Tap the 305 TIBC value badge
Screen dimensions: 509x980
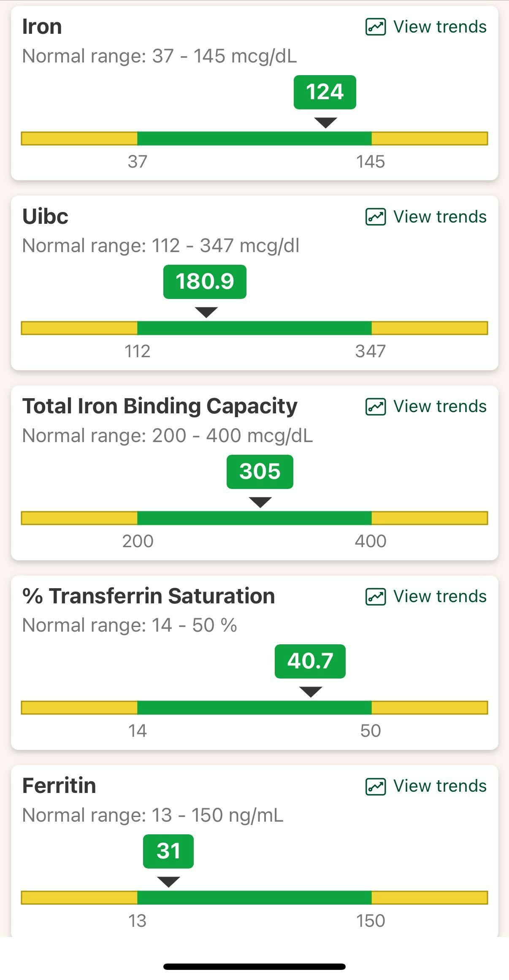[260, 472]
